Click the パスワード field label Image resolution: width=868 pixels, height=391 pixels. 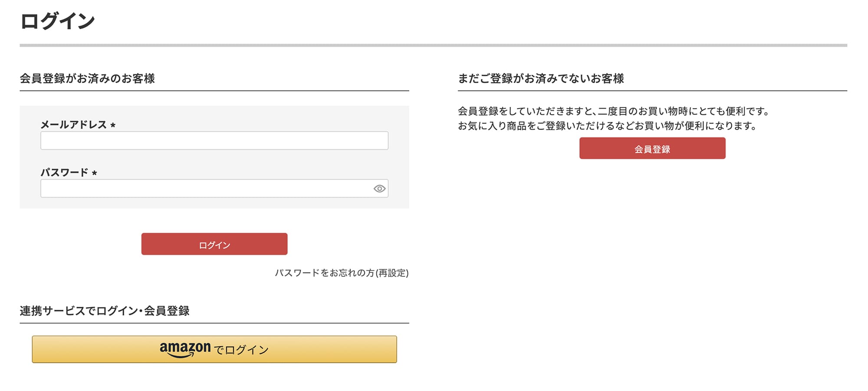(64, 172)
